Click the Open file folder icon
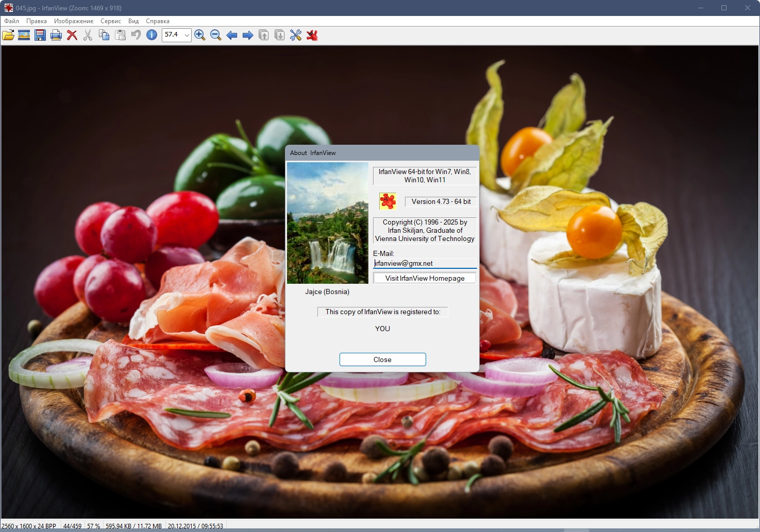Image resolution: width=760 pixels, height=532 pixels. [x=8, y=35]
